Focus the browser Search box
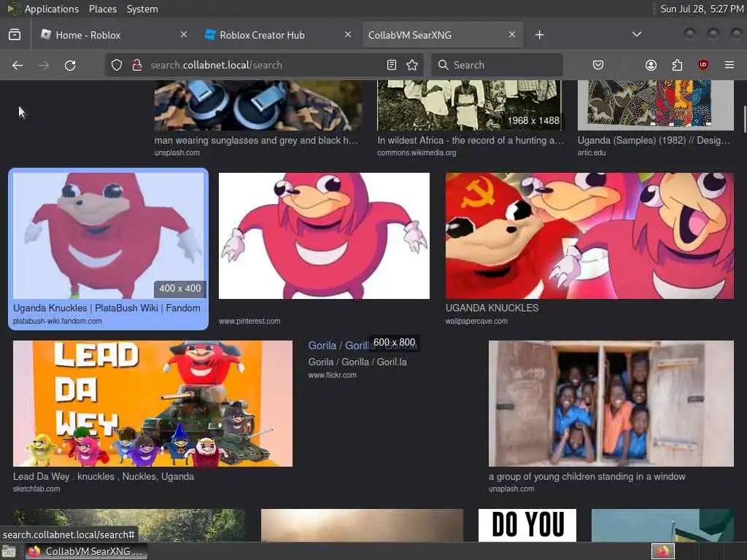 click(497, 65)
